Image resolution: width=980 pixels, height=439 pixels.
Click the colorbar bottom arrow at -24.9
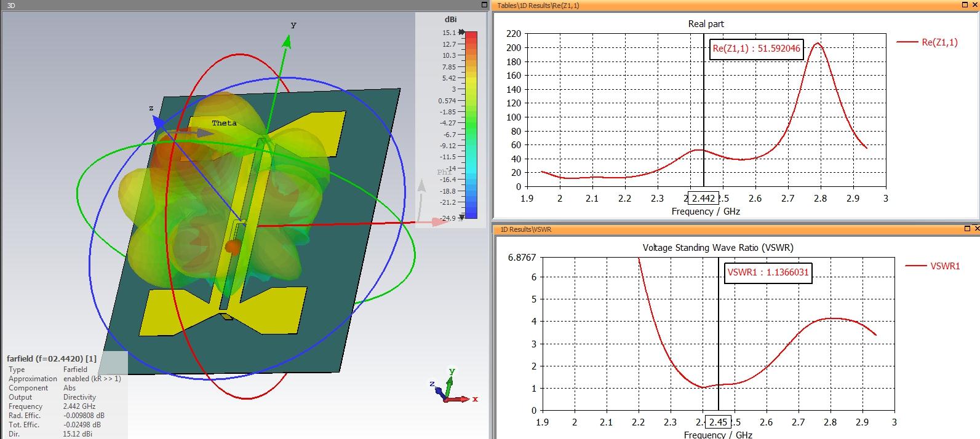click(462, 218)
